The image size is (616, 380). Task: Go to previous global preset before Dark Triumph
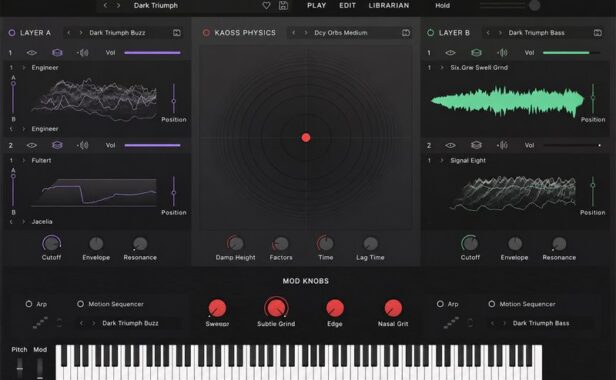tap(105, 6)
